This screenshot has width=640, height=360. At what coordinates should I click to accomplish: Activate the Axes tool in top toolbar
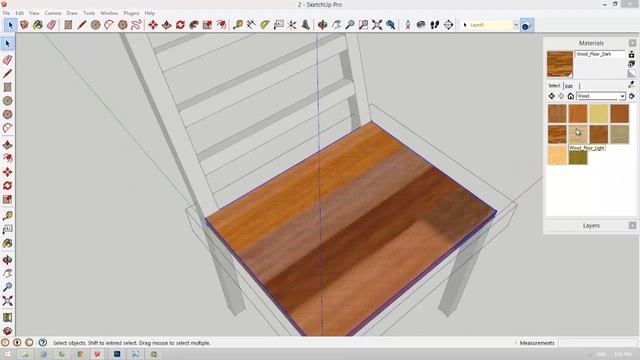[x=292, y=25]
